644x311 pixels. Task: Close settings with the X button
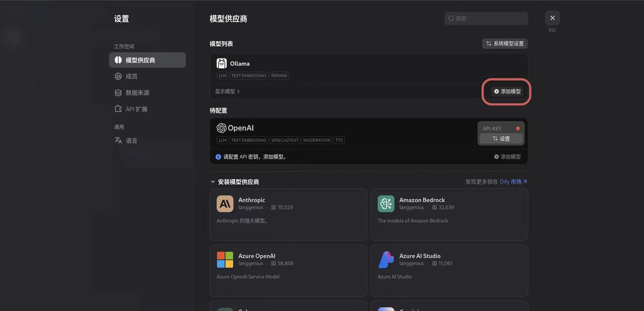(552, 18)
